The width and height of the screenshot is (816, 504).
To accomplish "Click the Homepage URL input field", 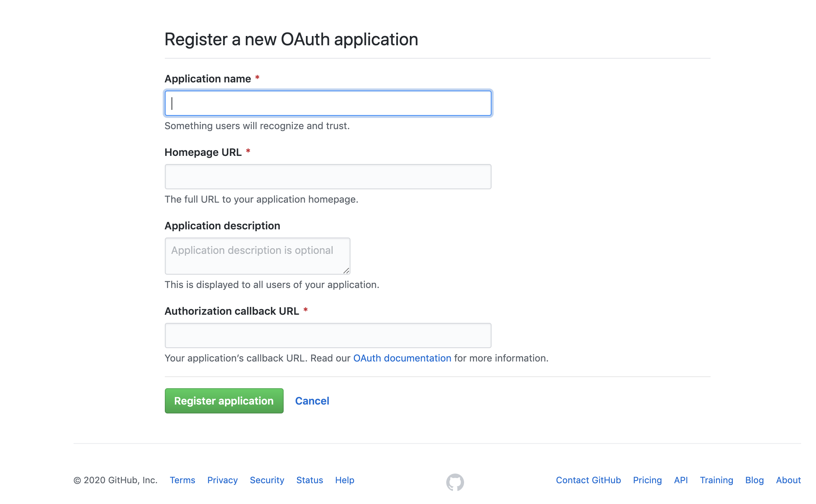I will point(328,177).
